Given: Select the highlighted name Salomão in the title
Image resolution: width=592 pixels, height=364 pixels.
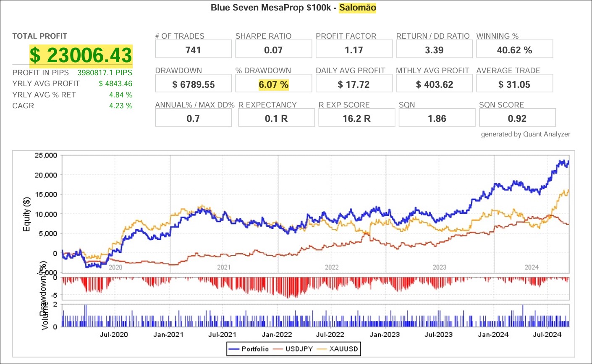Looking at the screenshot, I should 358,8.
